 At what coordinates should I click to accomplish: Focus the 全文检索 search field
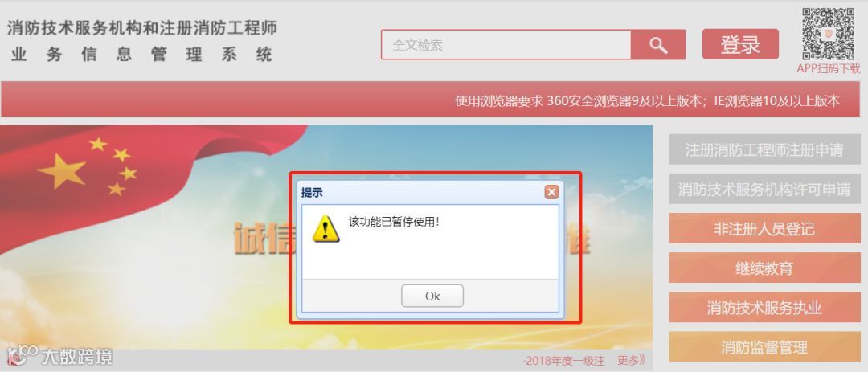(x=506, y=45)
